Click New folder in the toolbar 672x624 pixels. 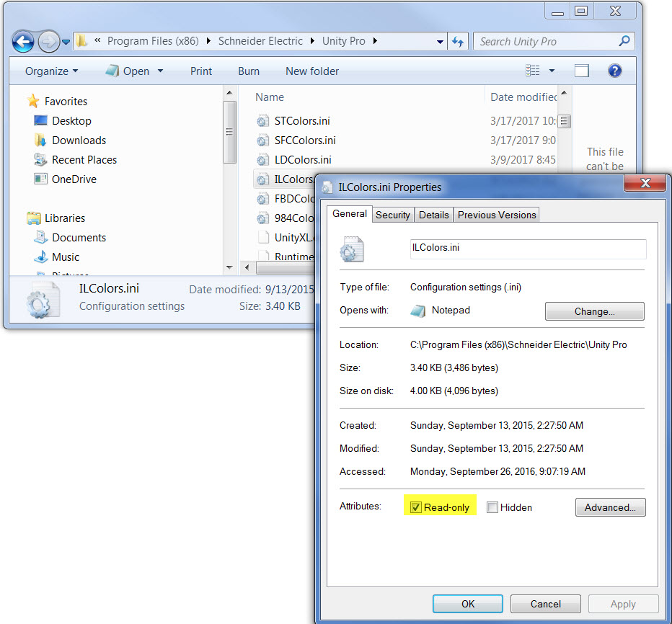click(312, 71)
